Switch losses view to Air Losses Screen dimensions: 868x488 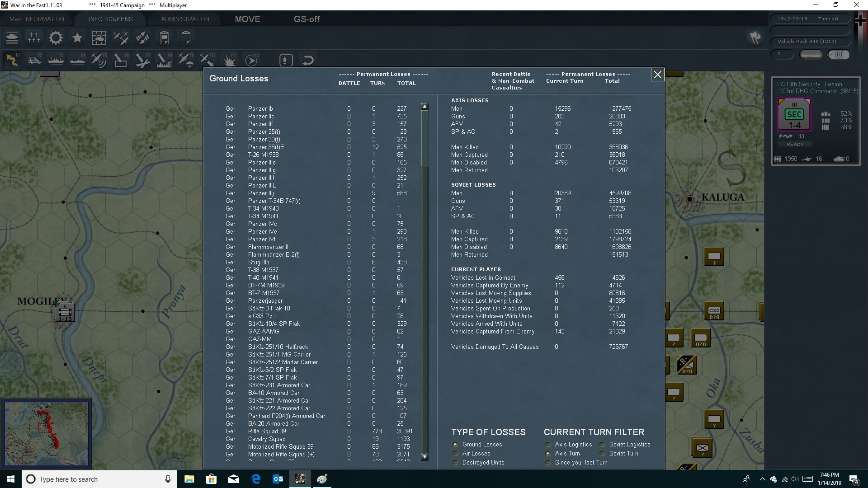click(456, 454)
